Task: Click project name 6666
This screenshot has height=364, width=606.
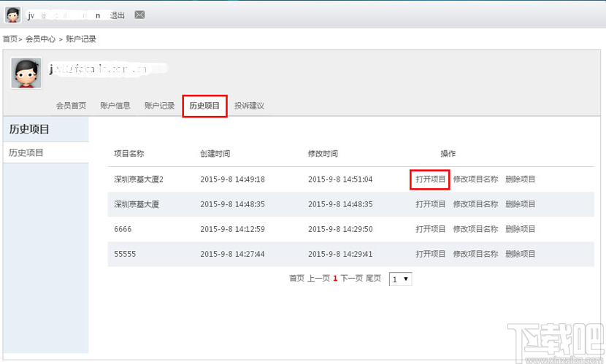Action: click(x=123, y=229)
